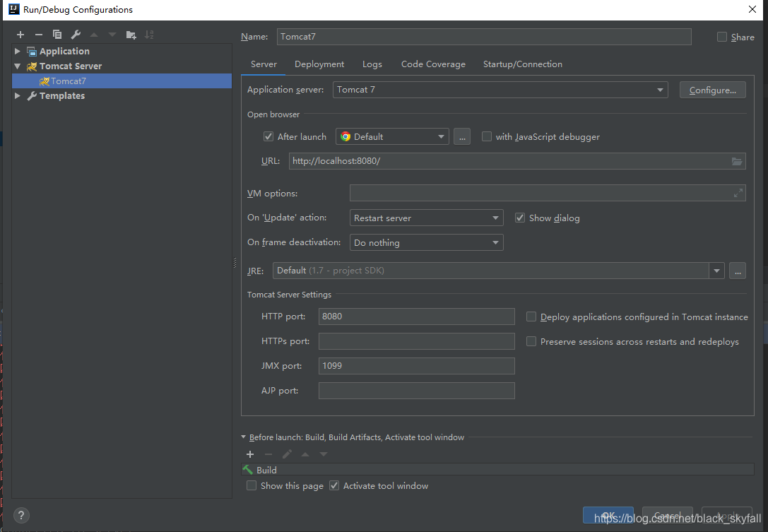The width and height of the screenshot is (768, 532).
Task: Click the OK button
Action: [x=608, y=515]
